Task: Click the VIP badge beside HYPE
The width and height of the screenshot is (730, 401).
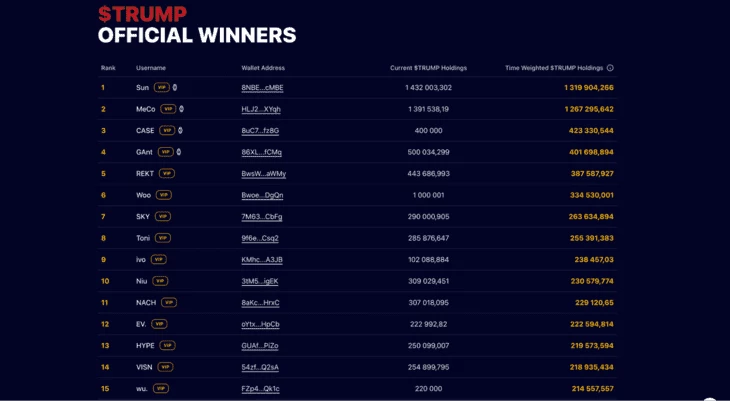Action: coord(167,346)
